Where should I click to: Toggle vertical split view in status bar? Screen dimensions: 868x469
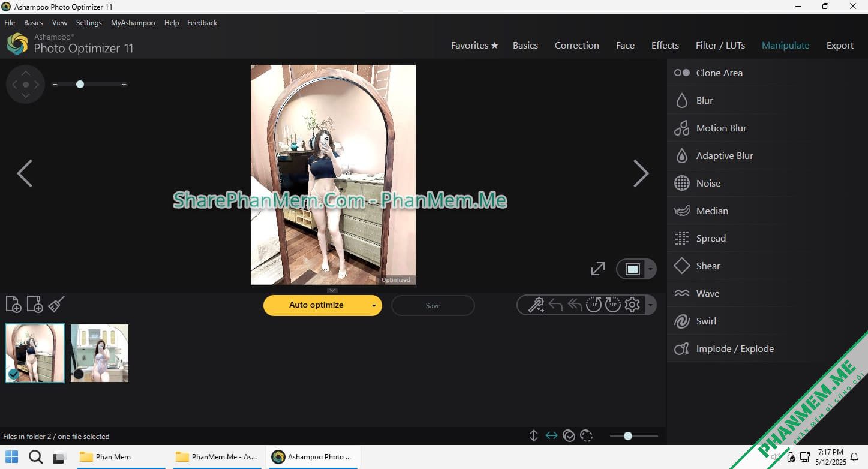tap(534, 436)
